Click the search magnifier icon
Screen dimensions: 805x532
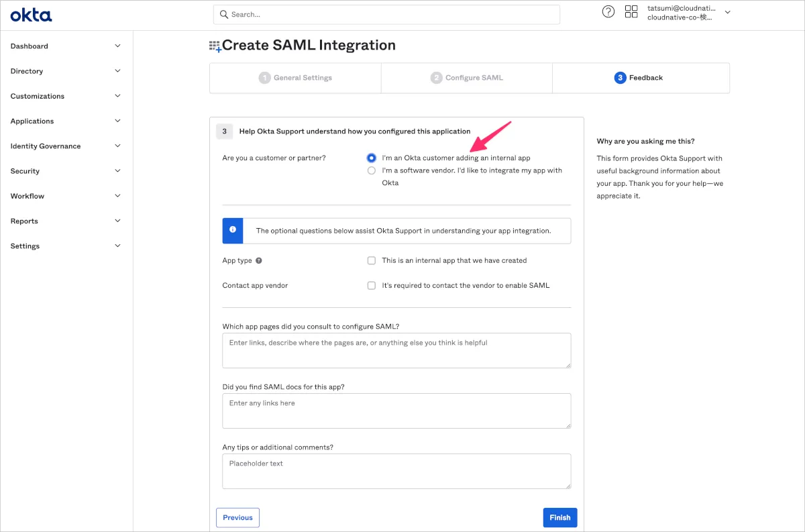point(223,14)
